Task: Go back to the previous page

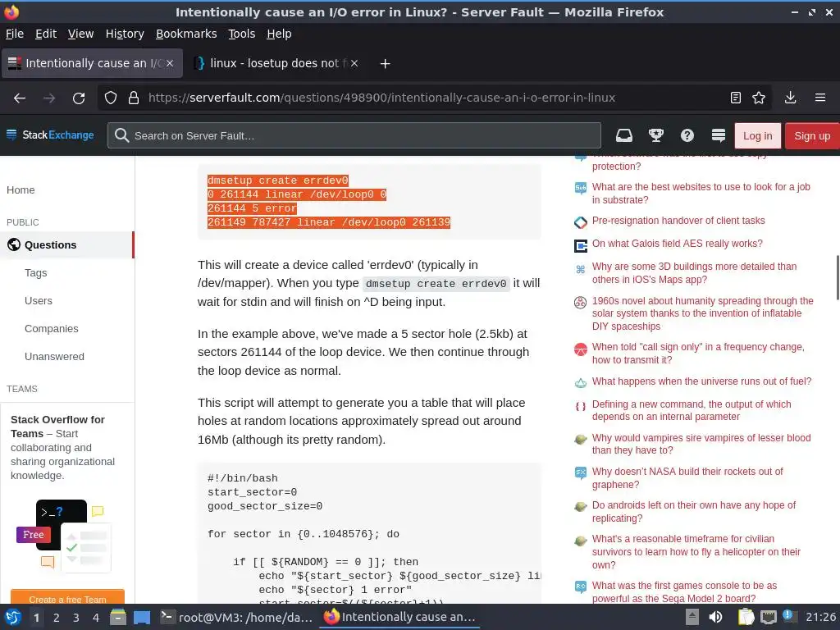Action: click(20, 98)
